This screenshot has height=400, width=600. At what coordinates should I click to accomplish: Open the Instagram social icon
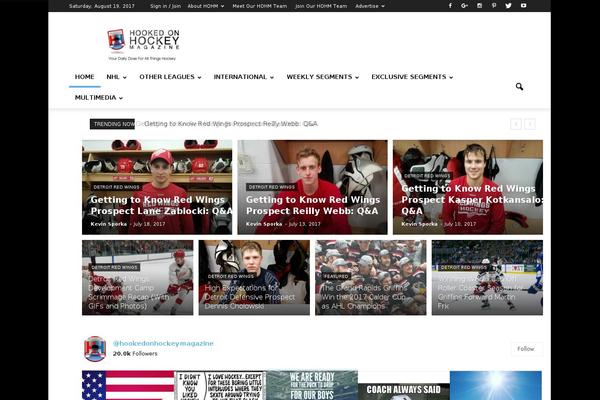(479, 6)
